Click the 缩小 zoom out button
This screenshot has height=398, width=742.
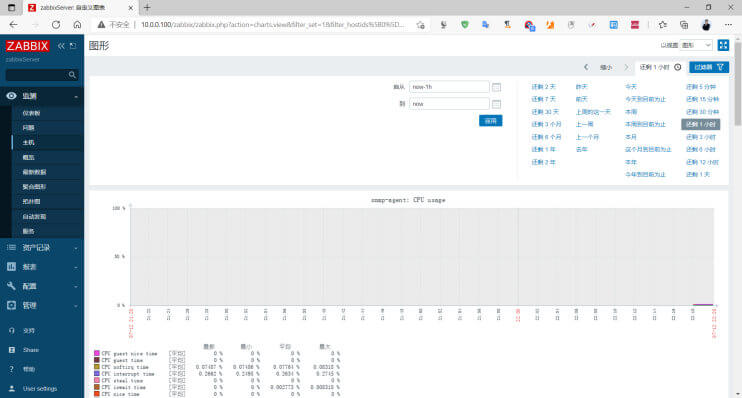click(x=606, y=68)
